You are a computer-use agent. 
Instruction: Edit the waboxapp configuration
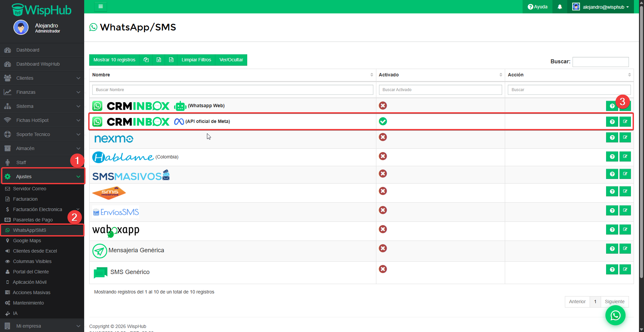pos(625,229)
